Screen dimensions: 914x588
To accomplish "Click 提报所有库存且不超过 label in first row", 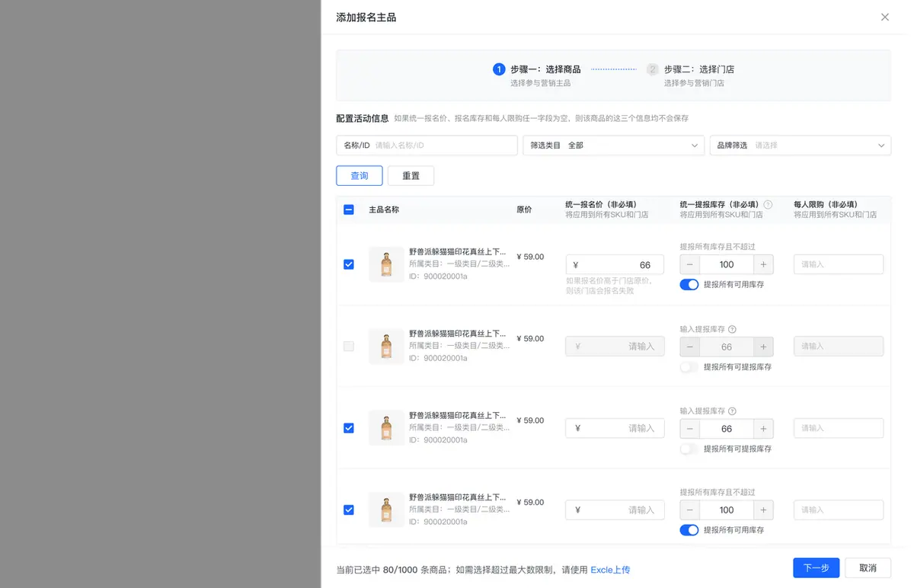I will tap(717, 247).
